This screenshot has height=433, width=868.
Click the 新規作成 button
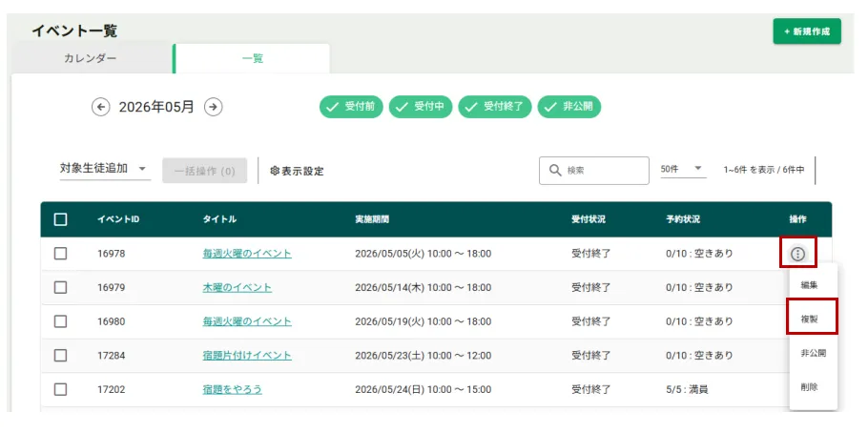807,31
